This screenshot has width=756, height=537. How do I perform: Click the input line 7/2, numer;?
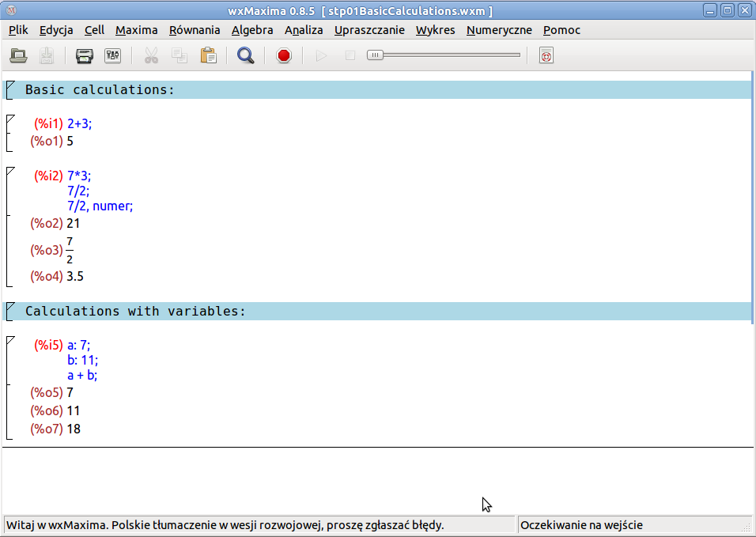coord(100,206)
